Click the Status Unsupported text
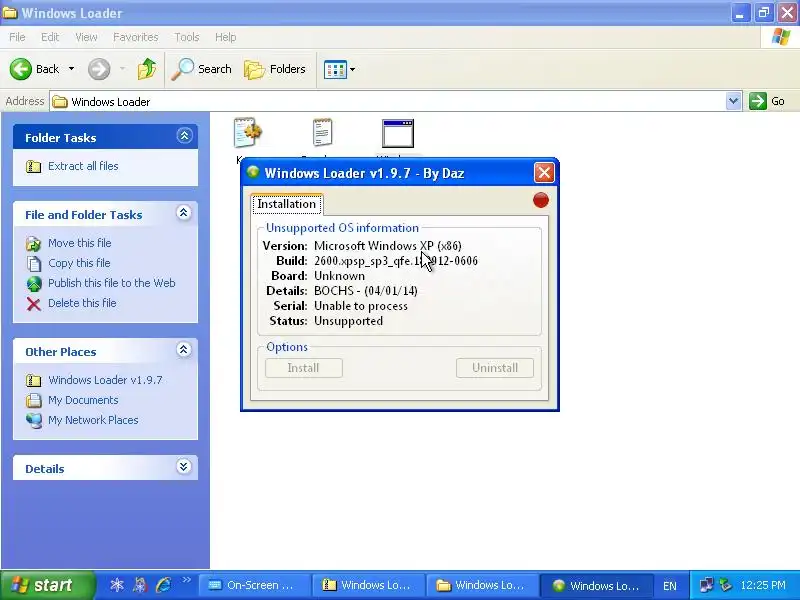Image resolution: width=800 pixels, height=600 pixels. tap(348, 321)
